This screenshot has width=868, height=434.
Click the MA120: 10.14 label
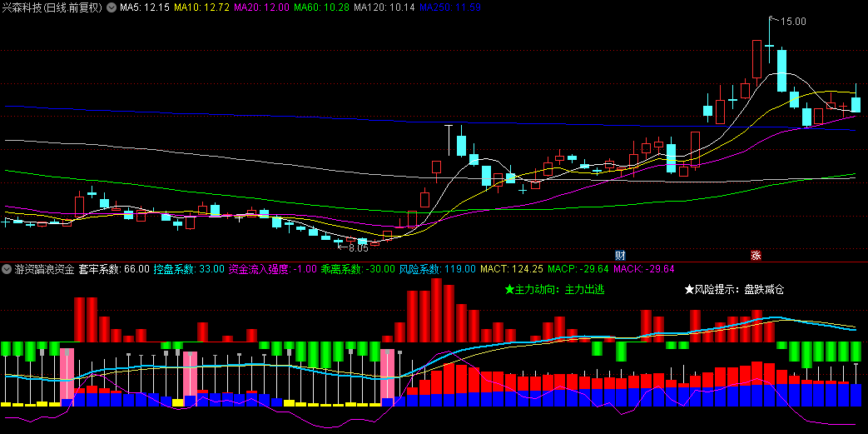[384, 7]
